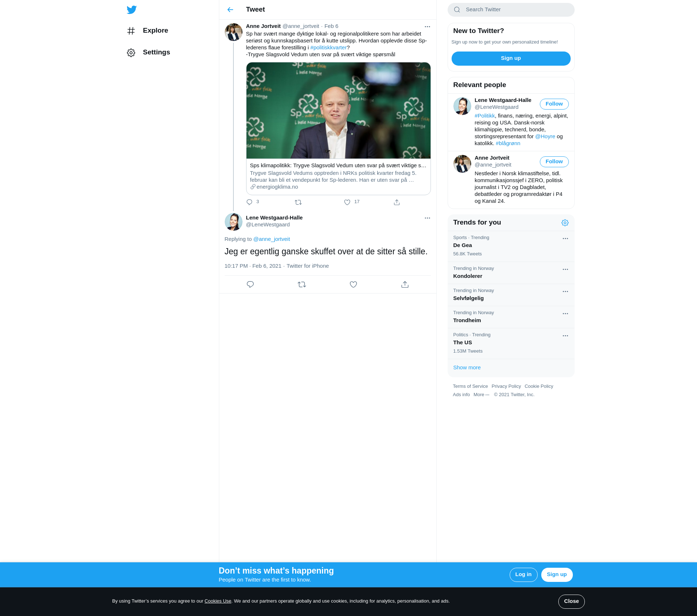Open Settings from the sidebar
Image resolution: width=697 pixels, height=616 pixels.
148,52
